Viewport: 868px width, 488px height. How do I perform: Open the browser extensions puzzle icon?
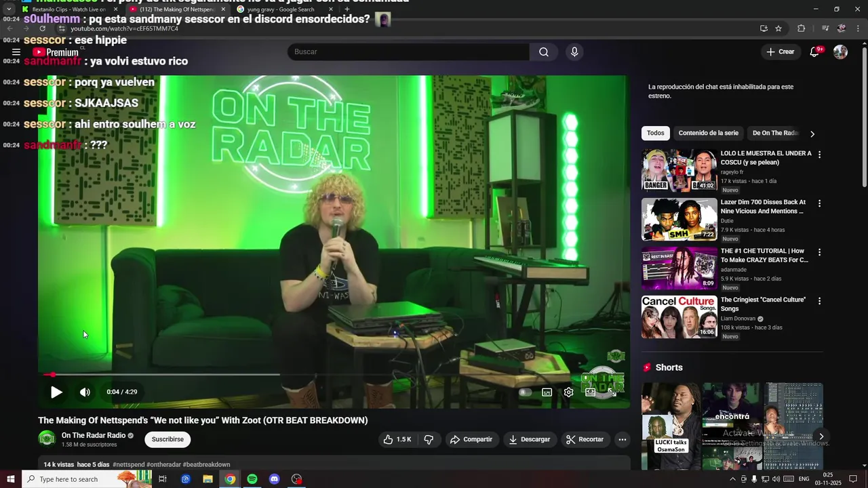click(802, 28)
